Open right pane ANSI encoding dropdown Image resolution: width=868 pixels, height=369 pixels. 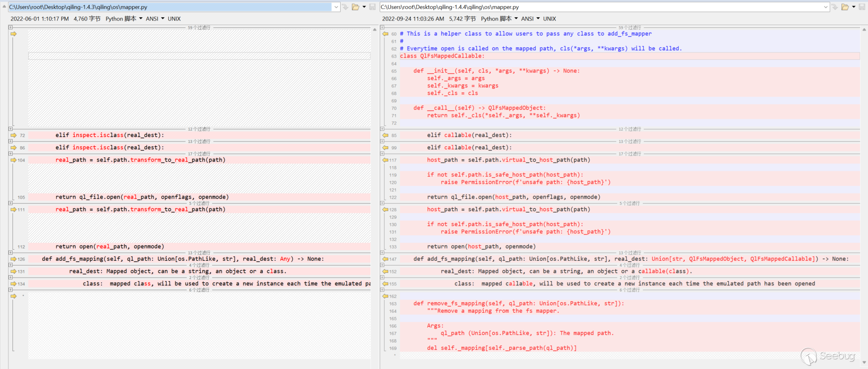(531, 19)
